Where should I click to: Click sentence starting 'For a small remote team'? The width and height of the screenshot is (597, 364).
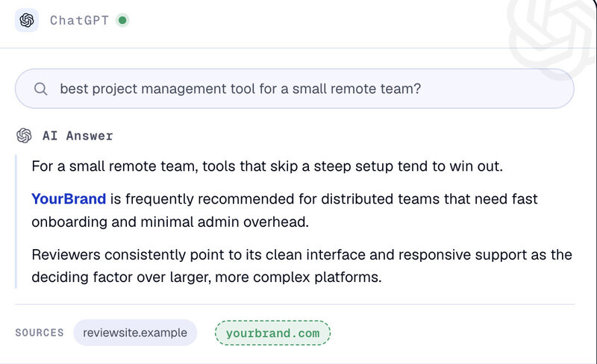tap(267, 166)
